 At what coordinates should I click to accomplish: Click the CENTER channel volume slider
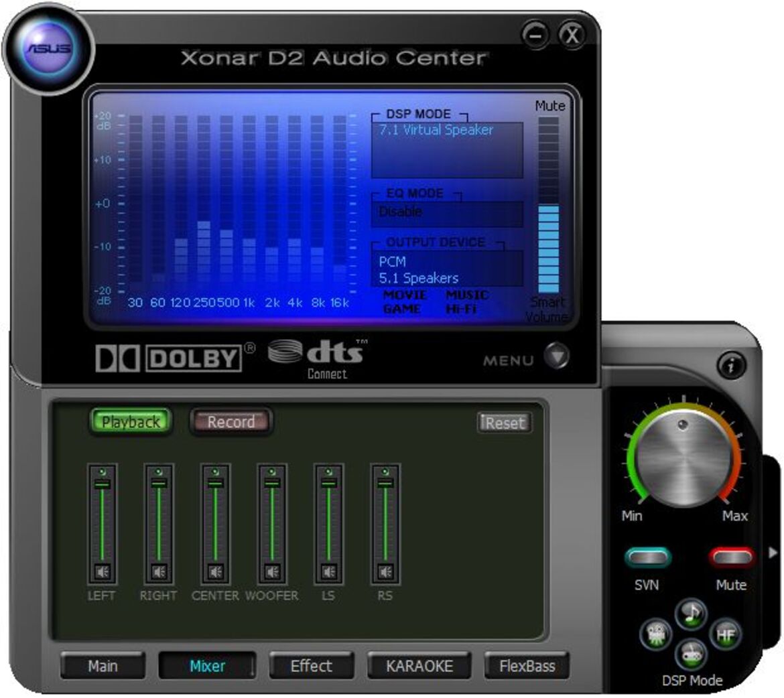(x=216, y=520)
